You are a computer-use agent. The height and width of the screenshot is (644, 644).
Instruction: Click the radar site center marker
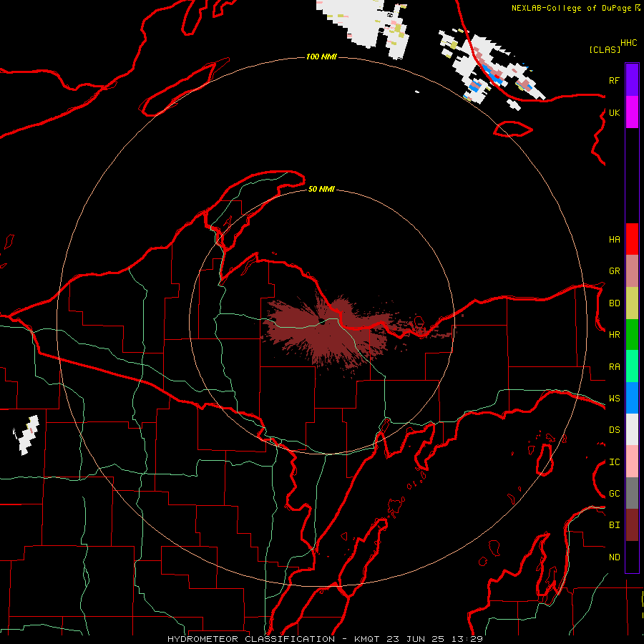point(322,322)
